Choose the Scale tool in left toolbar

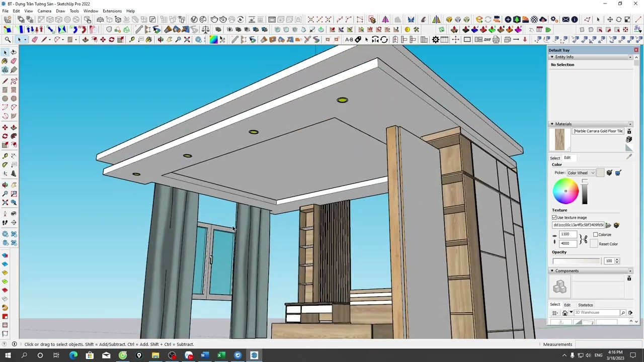tap(5, 145)
